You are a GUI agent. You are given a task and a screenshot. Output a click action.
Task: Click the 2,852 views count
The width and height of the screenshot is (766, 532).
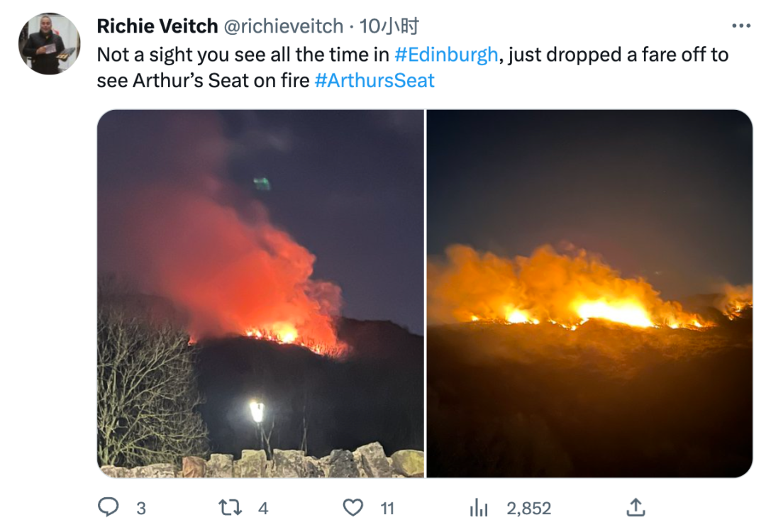(x=528, y=509)
